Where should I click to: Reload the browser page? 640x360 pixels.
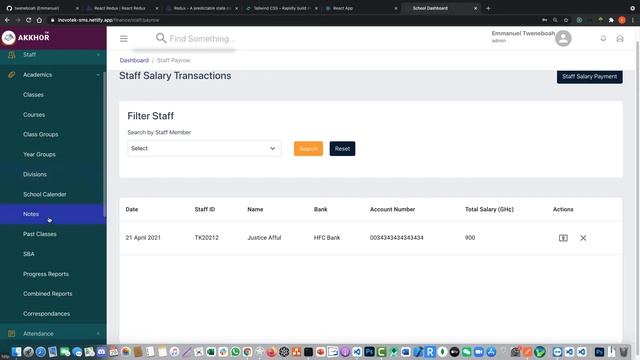coord(28,20)
